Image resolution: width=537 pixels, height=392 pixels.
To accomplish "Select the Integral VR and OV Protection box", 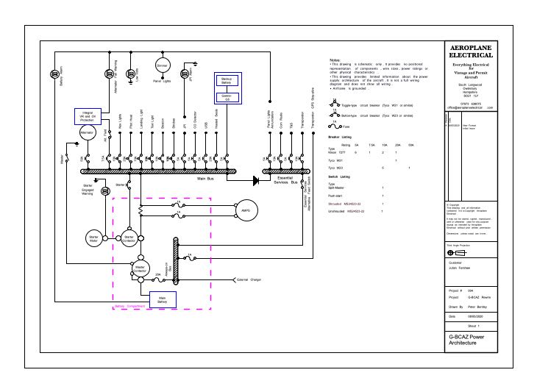I will click(x=85, y=115).
